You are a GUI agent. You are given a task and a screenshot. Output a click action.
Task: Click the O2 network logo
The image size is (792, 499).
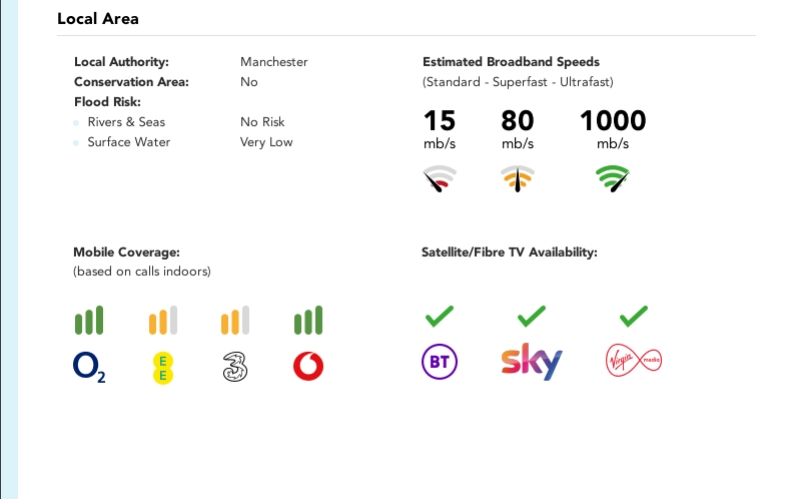(89, 367)
